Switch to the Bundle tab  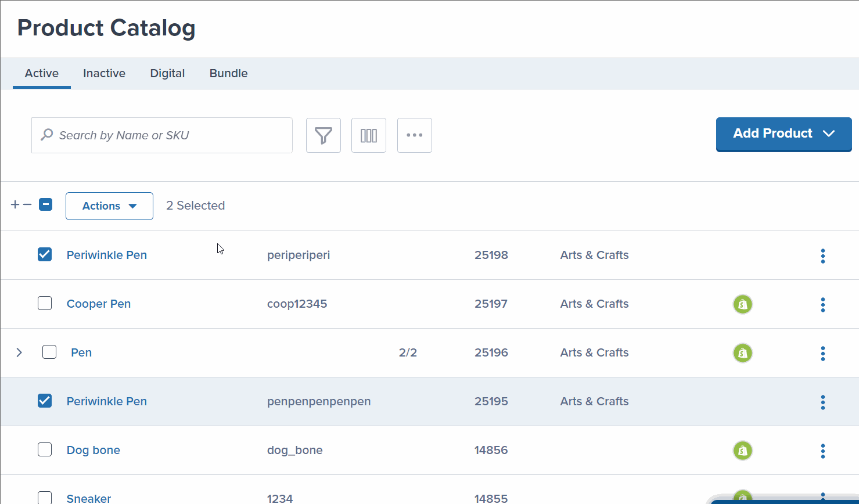click(228, 73)
